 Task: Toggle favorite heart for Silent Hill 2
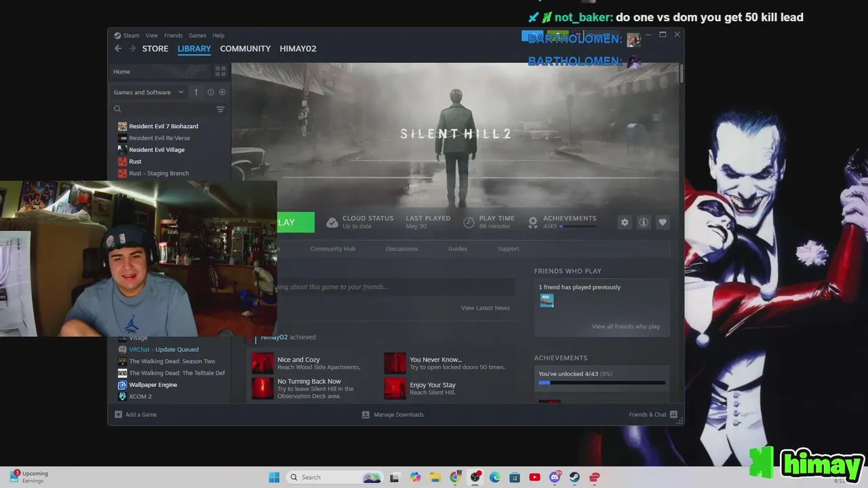coord(663,222)
